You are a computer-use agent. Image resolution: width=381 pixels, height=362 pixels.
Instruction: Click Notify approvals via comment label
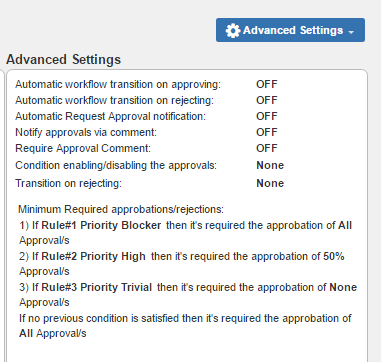click(x=86, y=132)
